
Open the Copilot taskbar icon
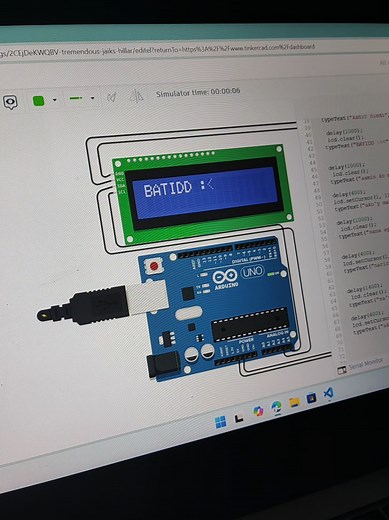tap(258, 412)
